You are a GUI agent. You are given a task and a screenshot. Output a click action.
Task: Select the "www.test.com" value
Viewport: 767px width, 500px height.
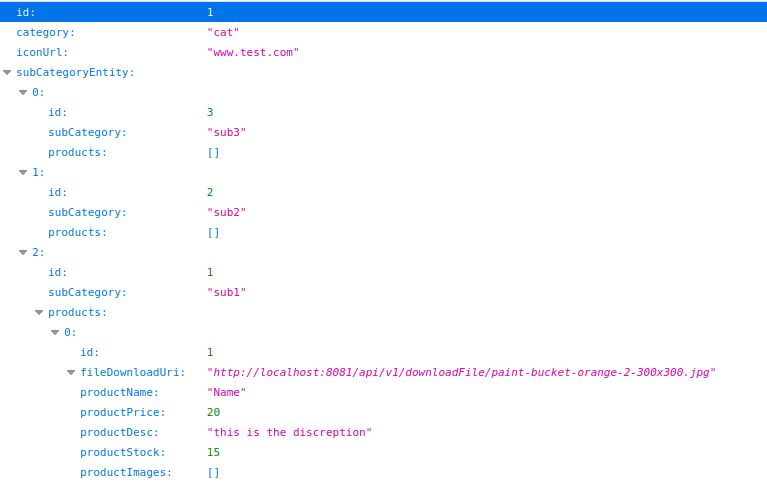pyautogui.click(x=253, y=52)
